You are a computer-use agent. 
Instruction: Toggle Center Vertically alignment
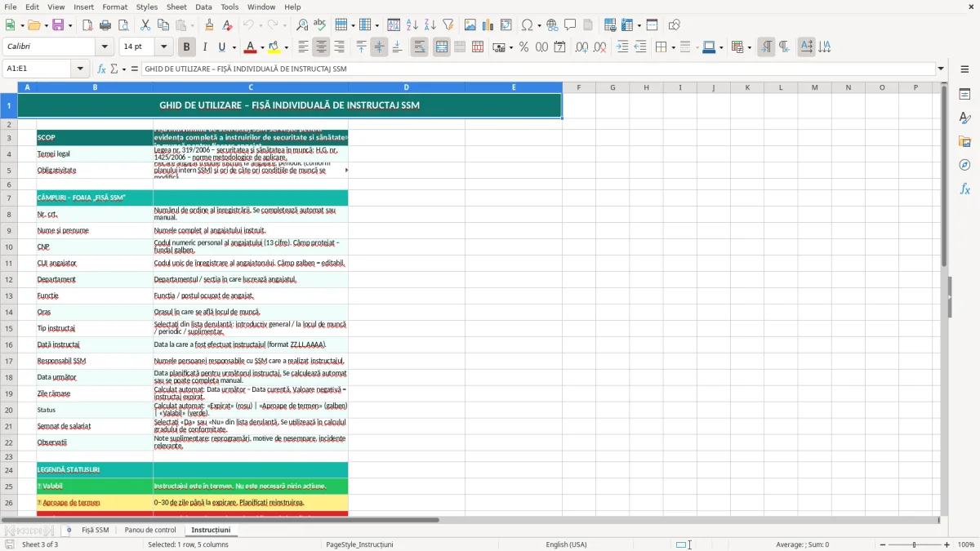pyautogui.click(x=379, y=47)
